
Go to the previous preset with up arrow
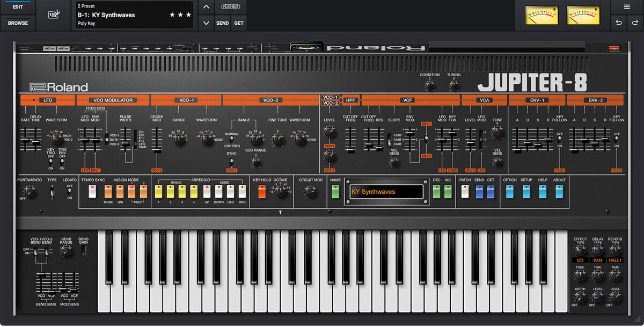coord(207,8)
